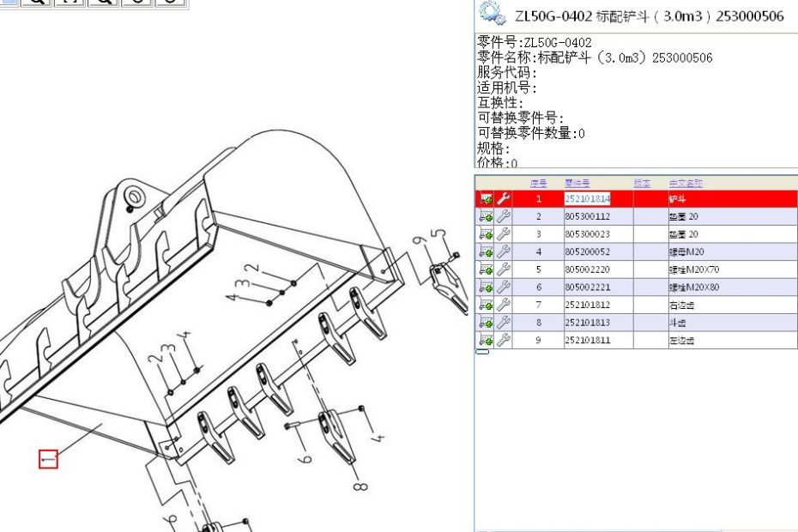Click callout number 8 on the diagram

pos(360,487)
